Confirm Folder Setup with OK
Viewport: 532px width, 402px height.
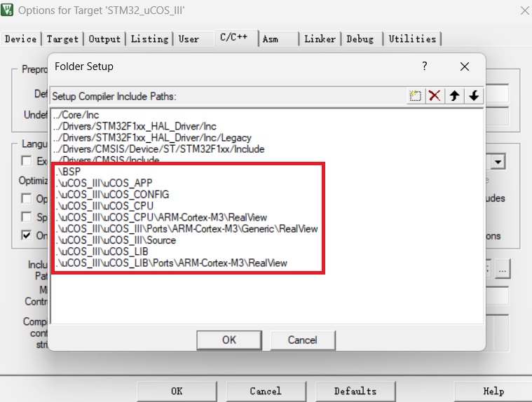coord(229,340)
